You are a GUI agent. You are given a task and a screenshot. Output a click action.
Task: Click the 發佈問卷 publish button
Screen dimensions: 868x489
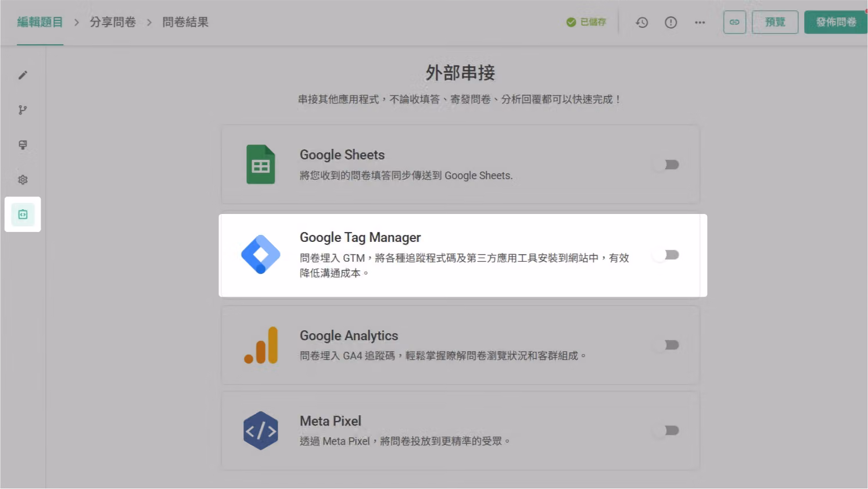coord(836,22)
